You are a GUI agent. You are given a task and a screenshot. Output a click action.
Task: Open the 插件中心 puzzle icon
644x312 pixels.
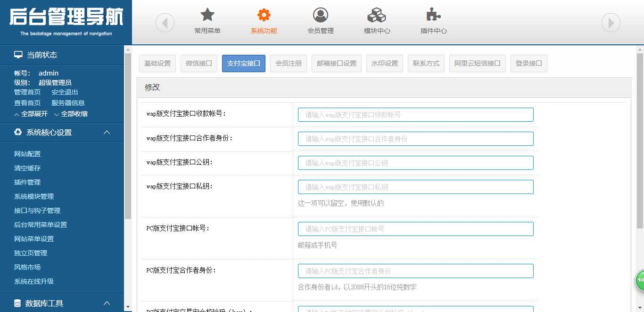tap(434, 15)
